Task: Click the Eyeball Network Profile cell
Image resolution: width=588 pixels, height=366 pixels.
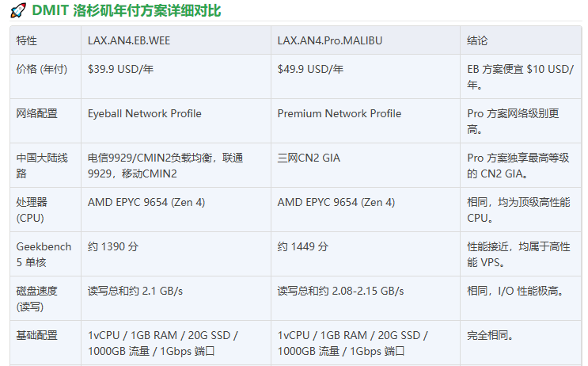Action: 144,113
